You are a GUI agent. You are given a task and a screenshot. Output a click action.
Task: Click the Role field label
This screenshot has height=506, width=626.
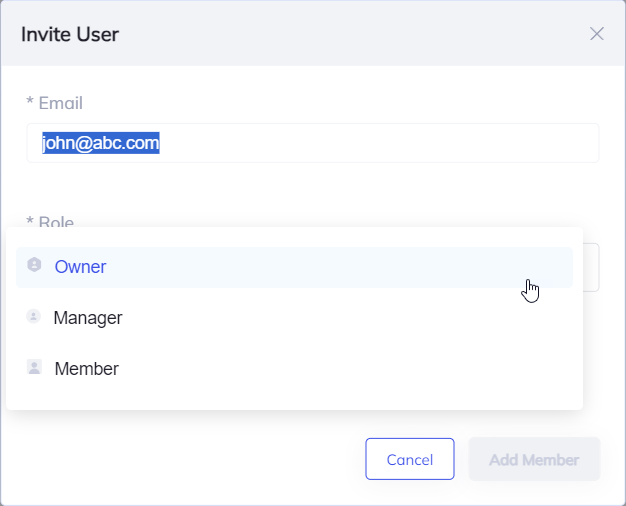tap(56, 221)
